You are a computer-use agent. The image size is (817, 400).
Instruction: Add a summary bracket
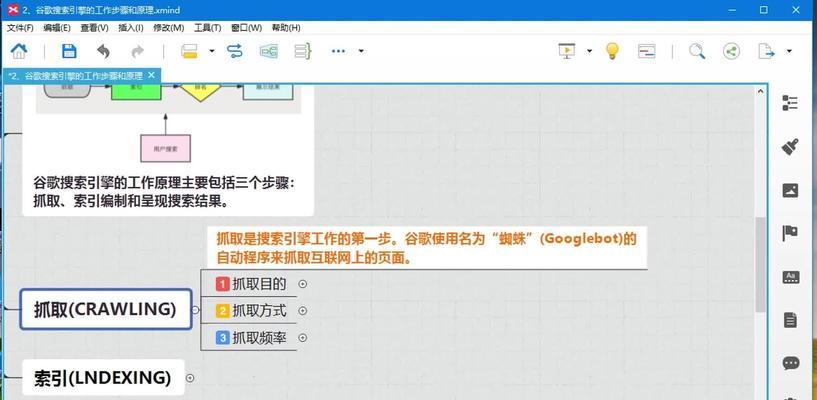coord(303,51)
